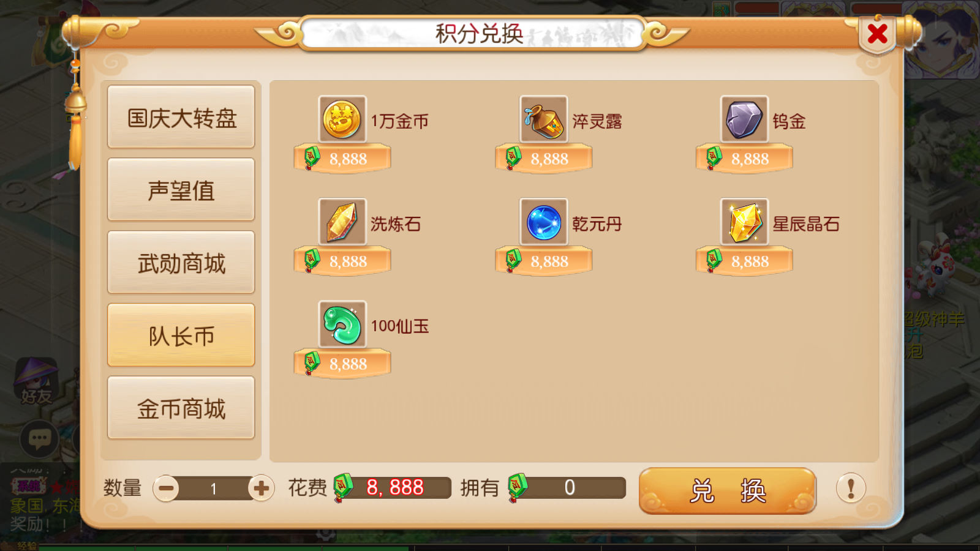Viewport: 980px width, 551px height.
Task: Decrease quantity with the minus button
Action: [166, 489]
